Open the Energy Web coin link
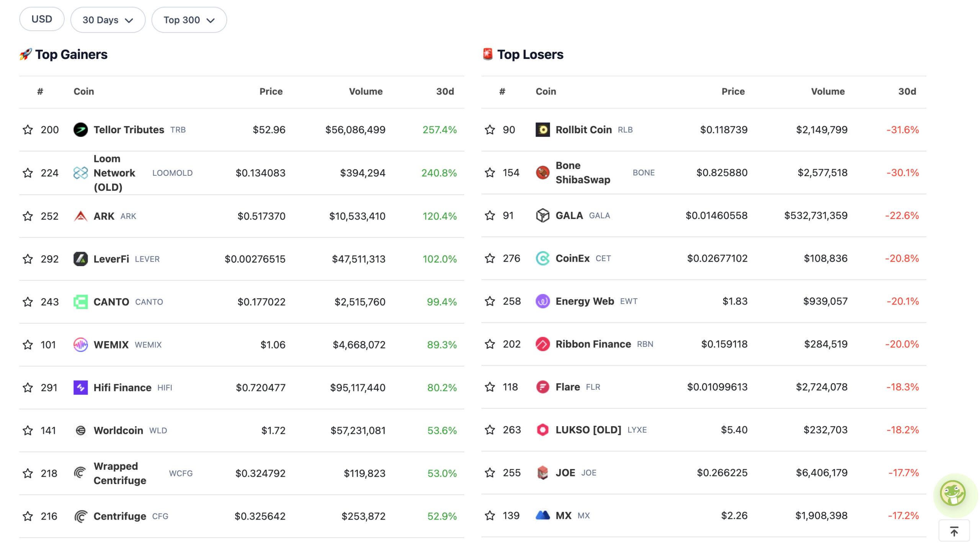Viewport: 980px width, 548px height. point(585,301)
